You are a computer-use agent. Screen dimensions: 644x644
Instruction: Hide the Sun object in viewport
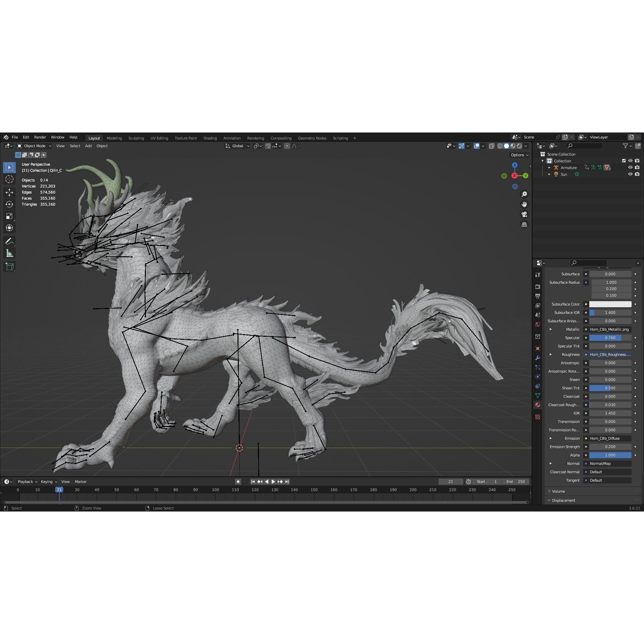(630, 174)
